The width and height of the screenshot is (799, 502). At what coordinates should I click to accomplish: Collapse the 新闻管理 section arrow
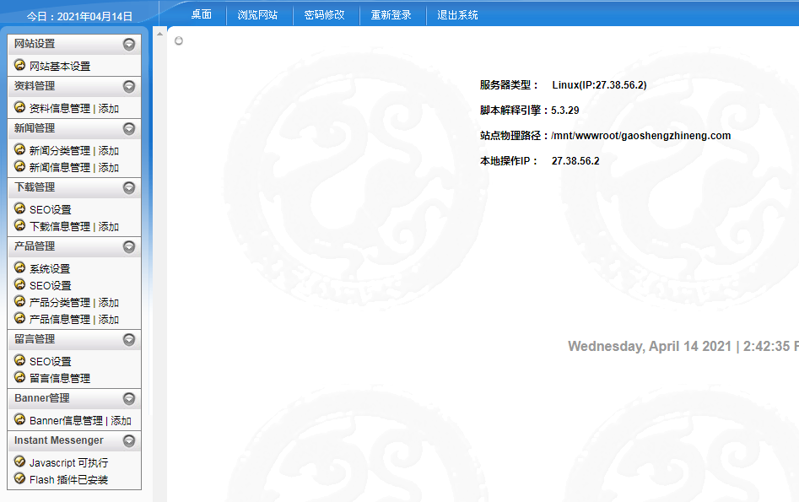[x=129, y=129]
